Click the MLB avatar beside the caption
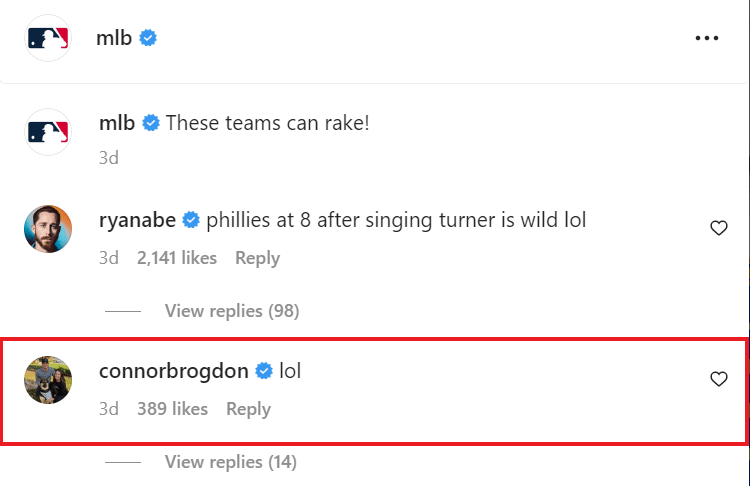This screenshot has height=486, width=750. point(48,132)
